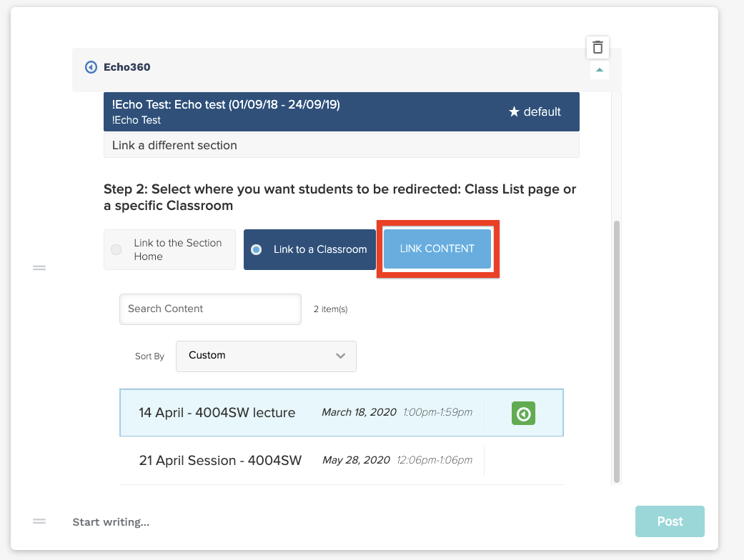Viewport: 744px width, 560px height.
Task: Click the Post button
Action: point(670,521)
